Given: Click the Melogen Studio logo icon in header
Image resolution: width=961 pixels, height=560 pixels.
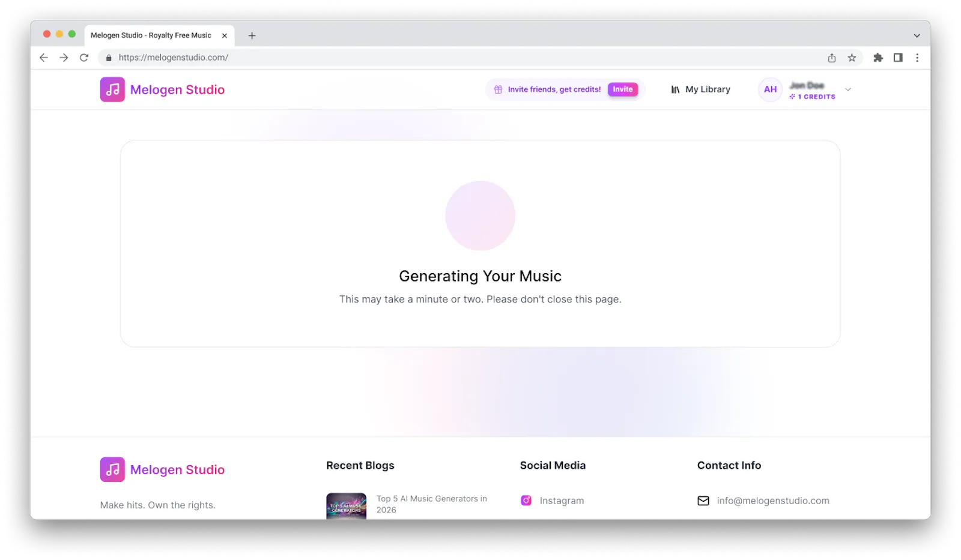Looking at the screenshot, I should 112,89.
